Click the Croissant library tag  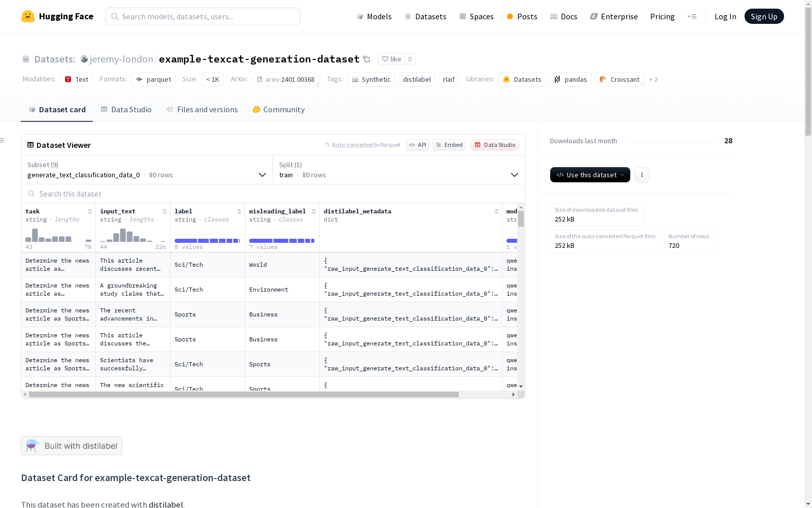pyautogui.click(x=620, y=79)
